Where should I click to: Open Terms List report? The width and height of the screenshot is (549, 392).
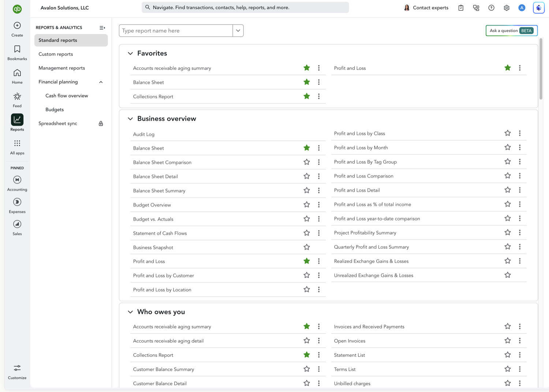(x=345, y=369)
